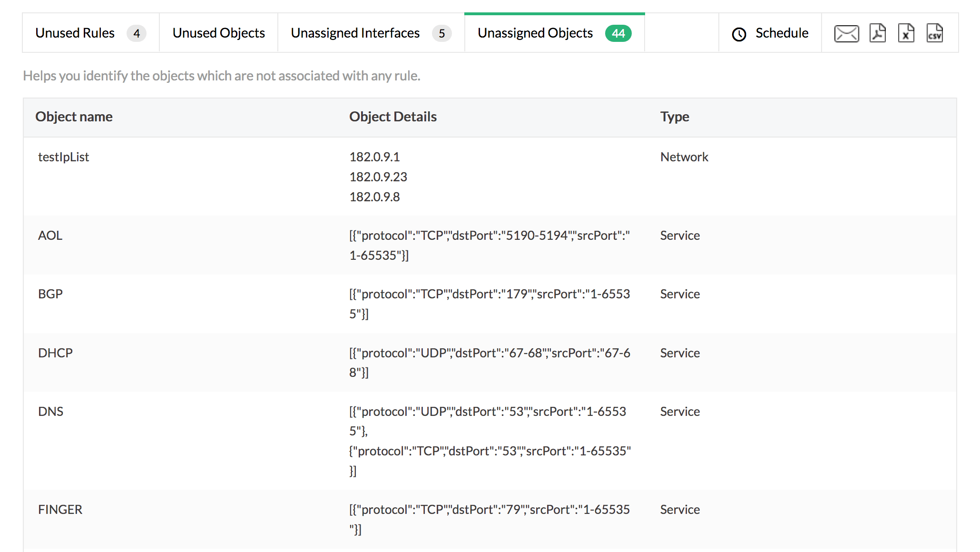This screenshot has width=980, height=552.
Task: Click the BGP object entry
Action: coord(50,294)
